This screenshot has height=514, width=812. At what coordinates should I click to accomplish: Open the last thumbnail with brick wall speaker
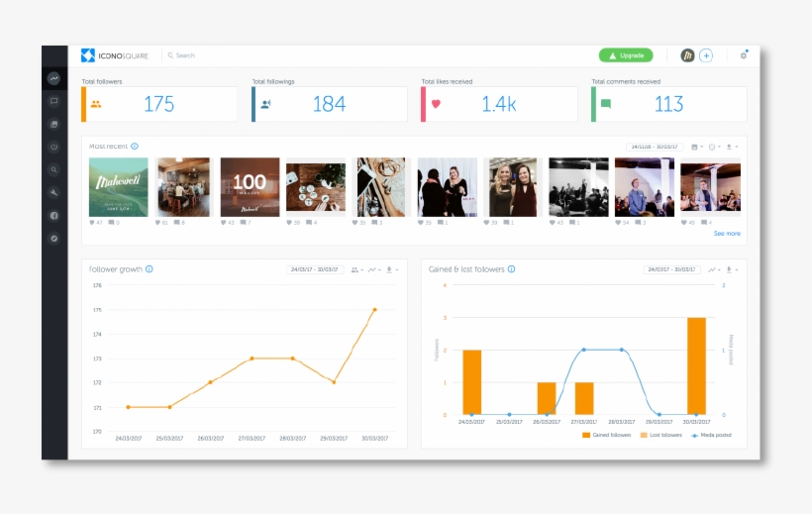711,187
